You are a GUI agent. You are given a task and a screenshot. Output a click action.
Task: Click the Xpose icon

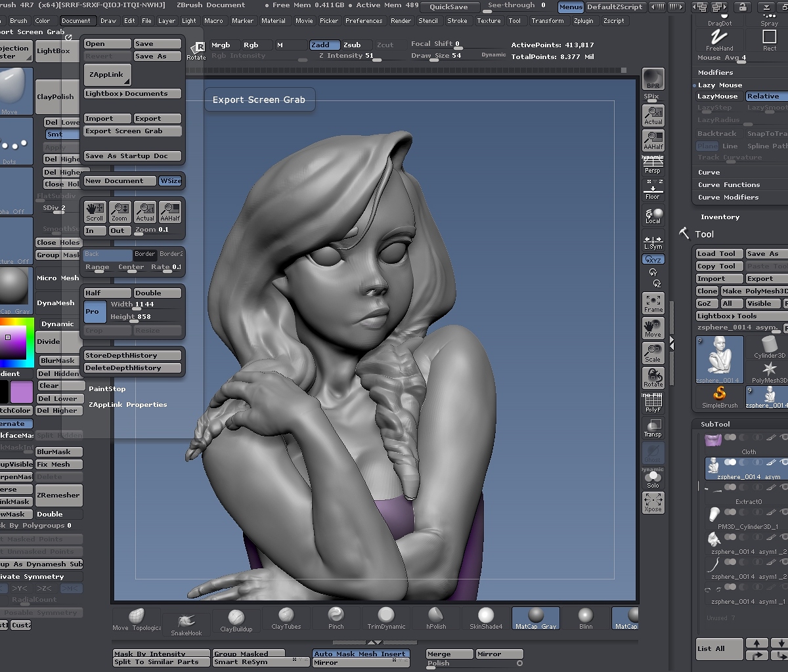coord(653,503)
